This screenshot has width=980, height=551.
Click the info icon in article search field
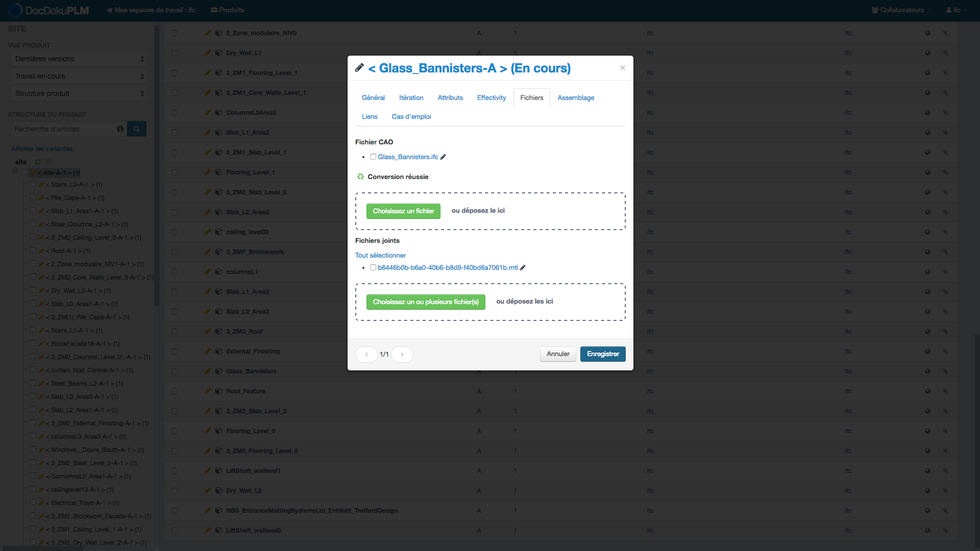click(120, 129)
